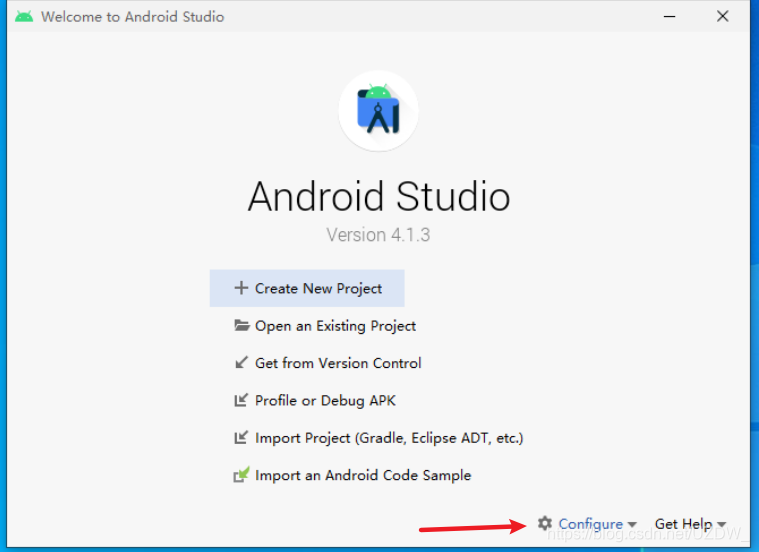Image resolution: width=759 pixels, height=552 pixels.
Task: Click the Import an Android Code Sample icon
Action: coord(241,475)
